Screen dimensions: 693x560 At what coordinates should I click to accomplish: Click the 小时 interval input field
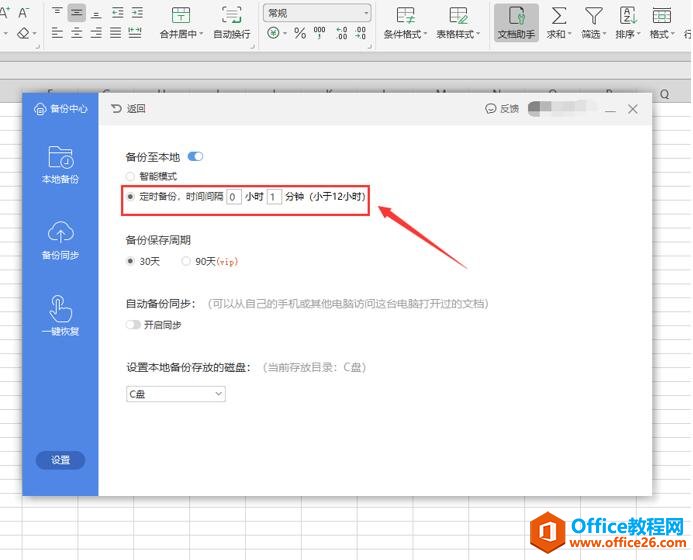pyautogui.click(x=233, y=197)
